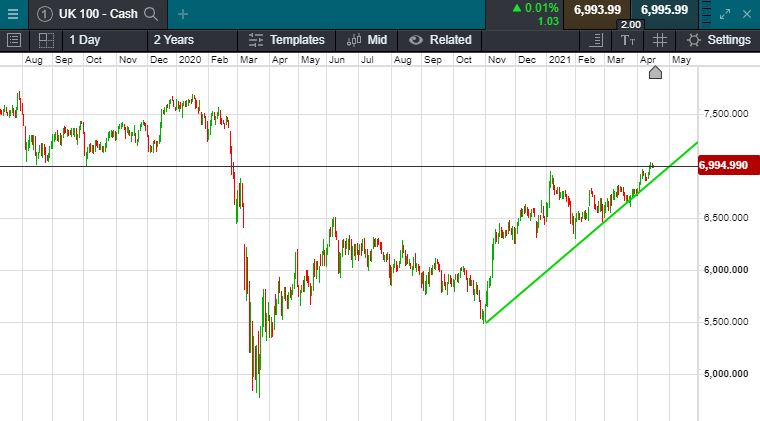760x421 pixels.
Task: Click the search magnifier beside UK 100 - Cash
Action: tap(151, 13)
